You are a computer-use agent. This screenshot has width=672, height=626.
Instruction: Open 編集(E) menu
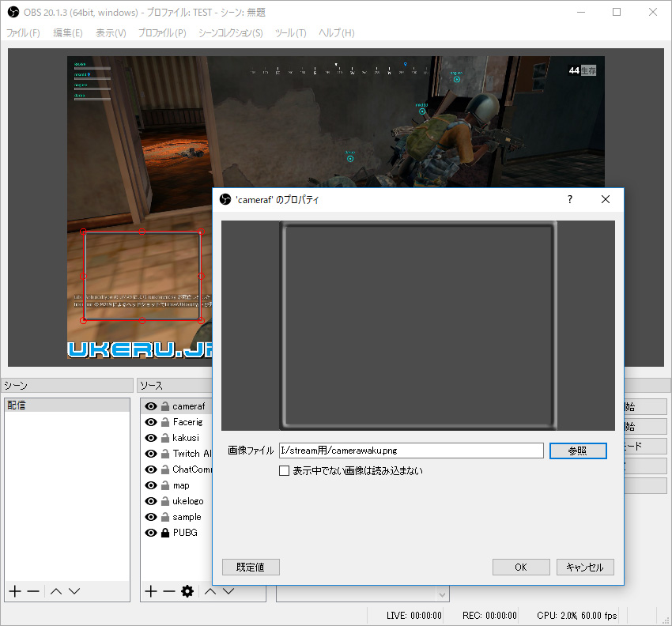click(x=68, y=33)
